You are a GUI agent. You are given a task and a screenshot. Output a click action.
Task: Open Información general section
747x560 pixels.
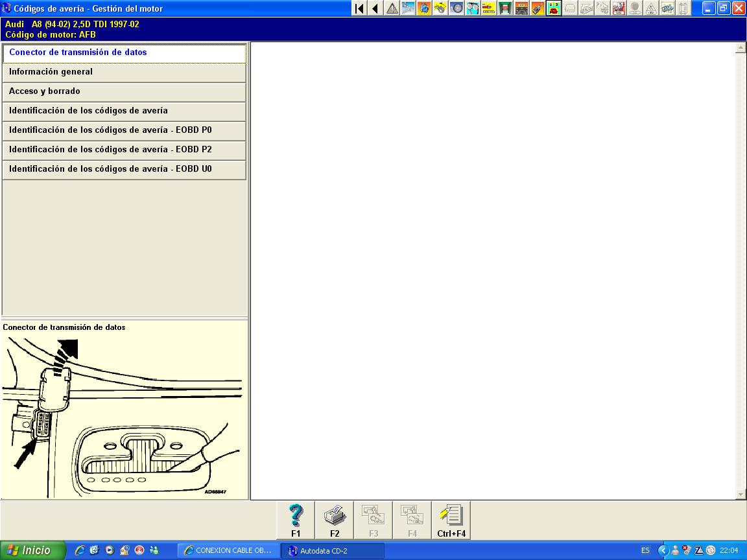click(124, 73)
